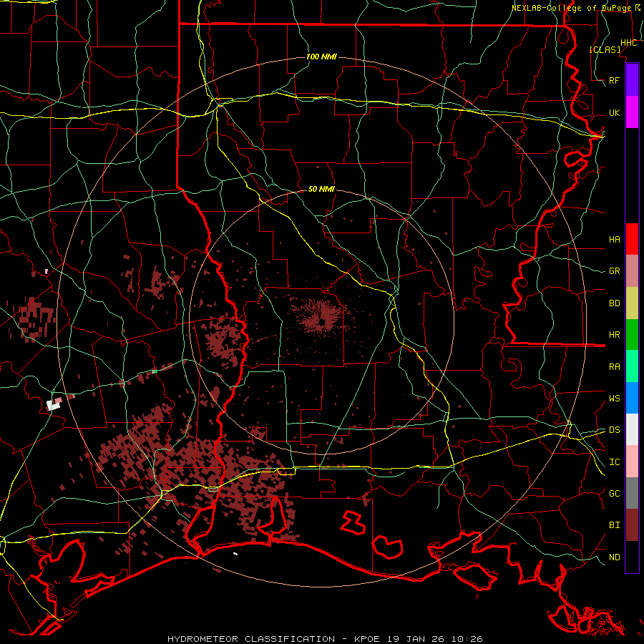Click the pink IC legend swatch
The image size is (644, 644).
point(632,462)
